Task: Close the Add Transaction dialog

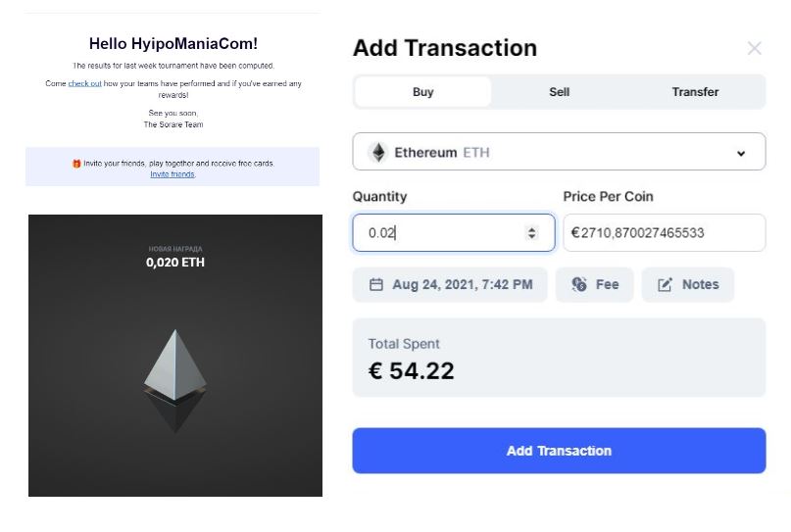Action: click(x=754, y=48)
